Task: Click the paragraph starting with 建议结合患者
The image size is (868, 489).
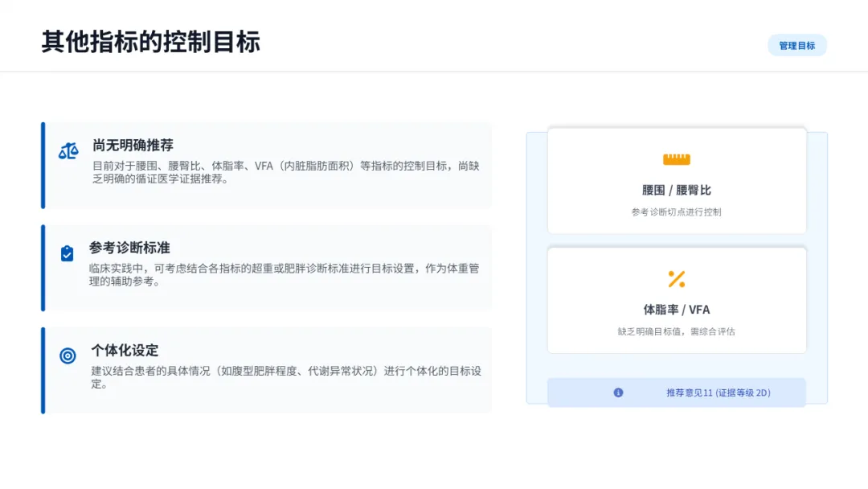Action: point(286,377)
